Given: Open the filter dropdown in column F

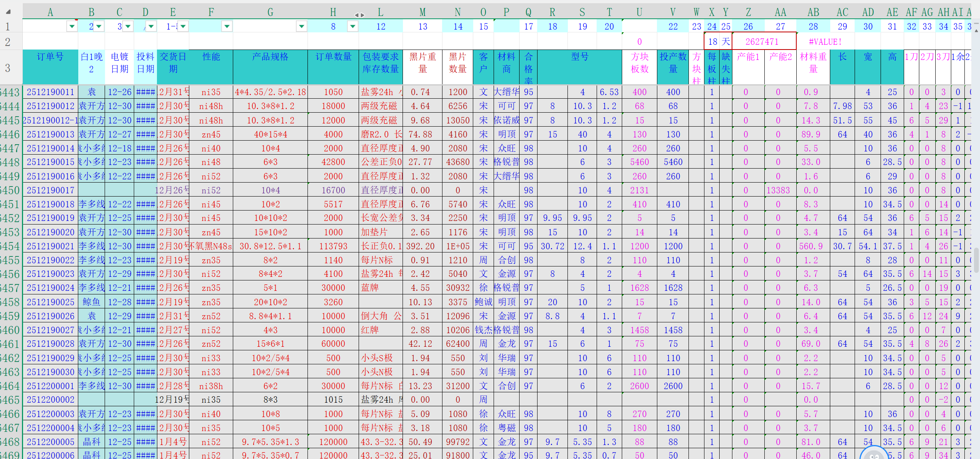Looking at the screenshot, I should pyautogui.click(x=227, y=27).
